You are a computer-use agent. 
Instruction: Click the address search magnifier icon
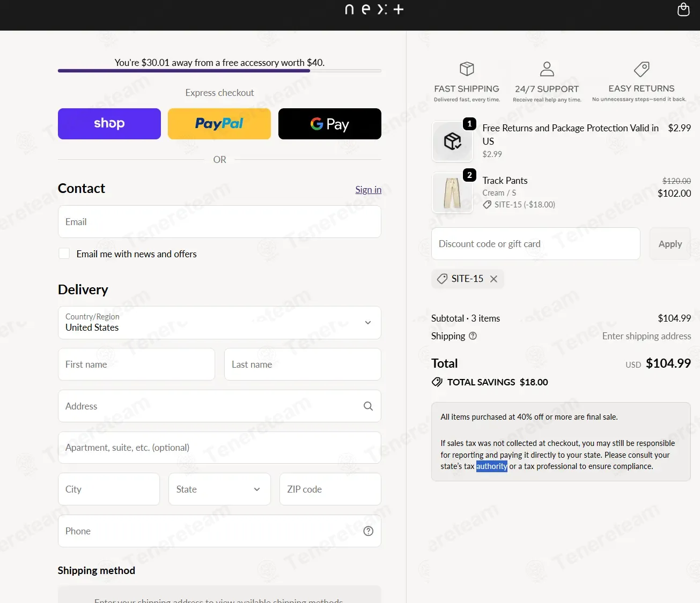tap(368, 406)
